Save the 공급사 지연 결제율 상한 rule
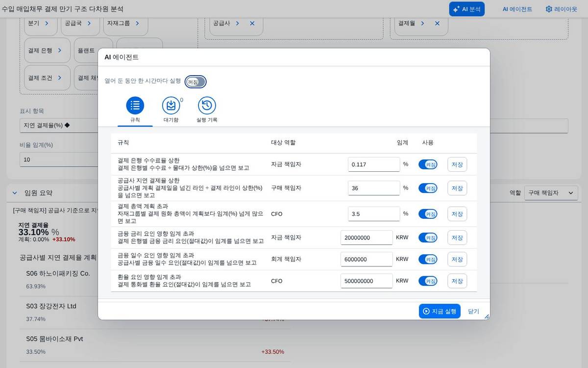588x368 pixels. (457, 188)
